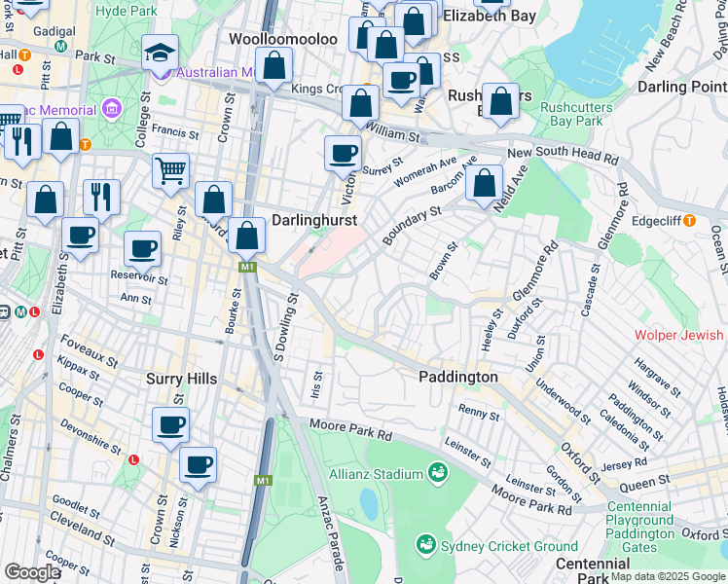Click the Boundary St label
The width and height of the screenshot is (728, 584).
point(412,226)
